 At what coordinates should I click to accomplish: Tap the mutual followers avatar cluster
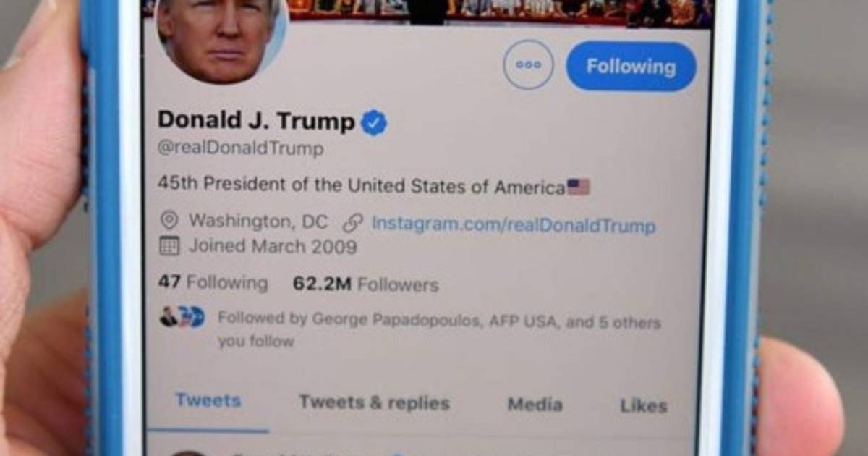(x=182, y=317)
